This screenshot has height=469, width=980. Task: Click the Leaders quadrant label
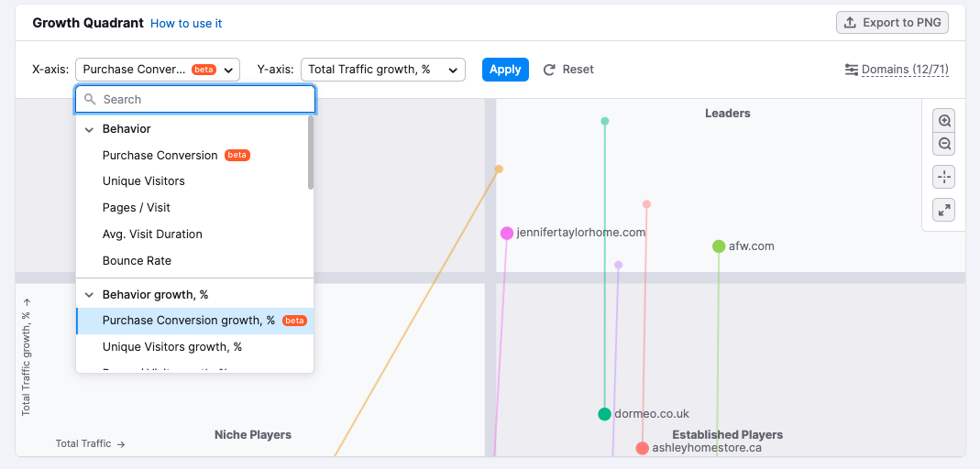point(728,114)
